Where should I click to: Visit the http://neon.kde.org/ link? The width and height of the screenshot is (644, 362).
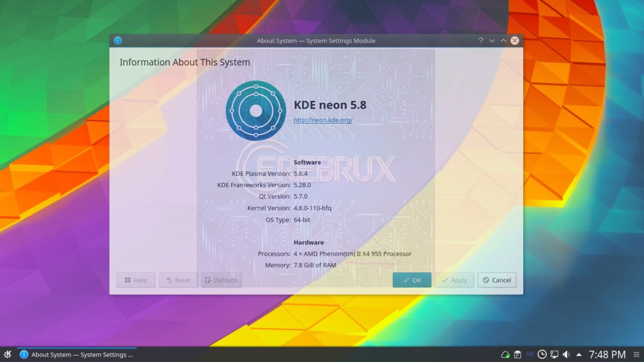tap(323, 120)
